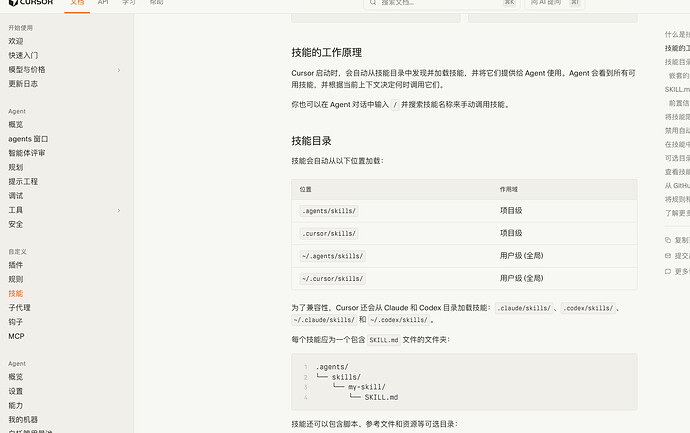This screenshot has height=433, width=690.
Task: Open 欢迎 in the sidebar
Action: [x=16, y=41]
